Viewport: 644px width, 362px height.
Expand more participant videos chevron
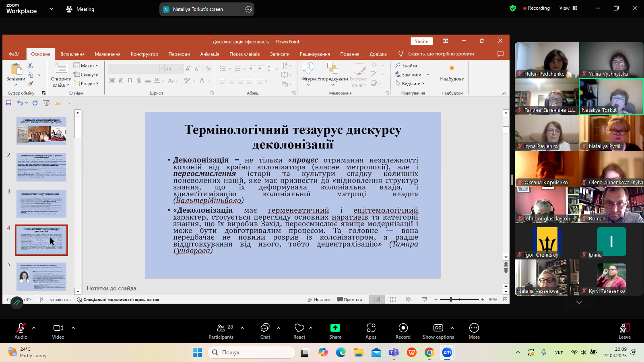click(x=579, y=302)
